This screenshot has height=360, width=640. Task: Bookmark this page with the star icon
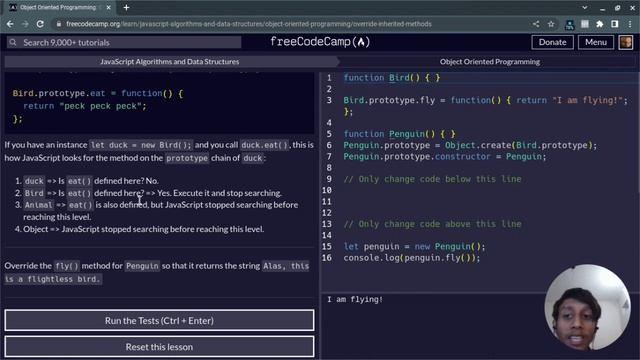point(551,24)
